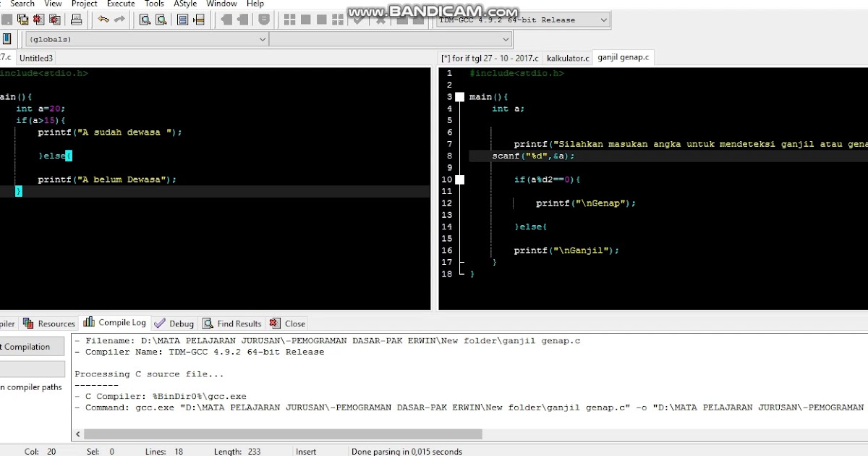Click the Undo arrow icon

103,20
